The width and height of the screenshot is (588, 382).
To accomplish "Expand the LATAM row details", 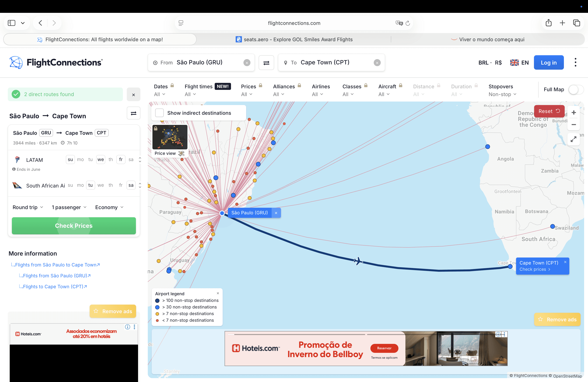I will click(x=140, y=160).
